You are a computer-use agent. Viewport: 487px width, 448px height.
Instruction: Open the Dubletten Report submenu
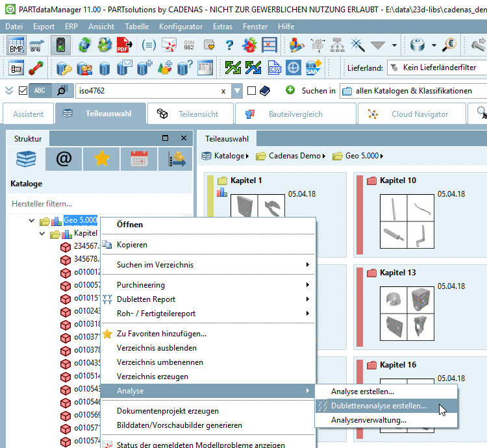click(208, 299)
